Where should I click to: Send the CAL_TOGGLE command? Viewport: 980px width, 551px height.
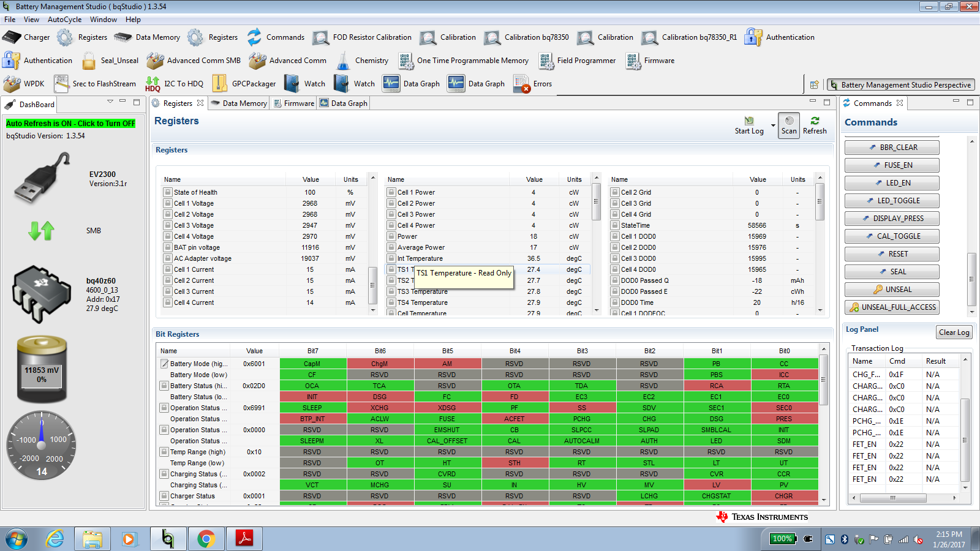[x=892, y=236]
